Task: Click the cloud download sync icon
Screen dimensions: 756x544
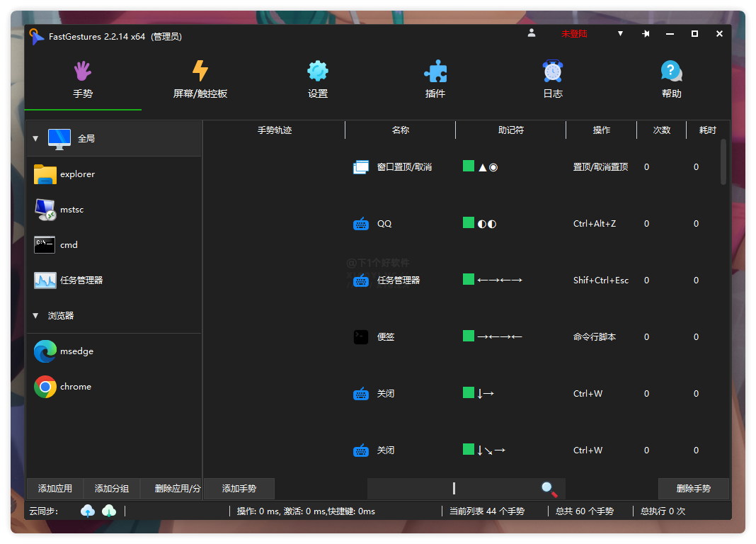Action: click(x=109, y=511)
